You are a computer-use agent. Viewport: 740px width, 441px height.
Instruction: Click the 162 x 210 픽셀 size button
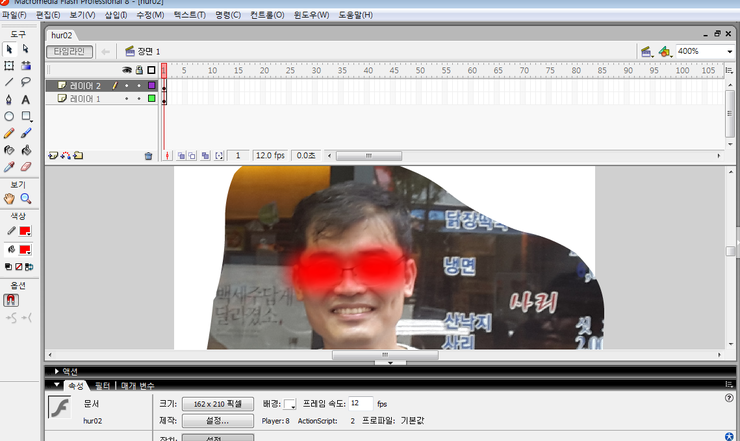tap(218, 404)
